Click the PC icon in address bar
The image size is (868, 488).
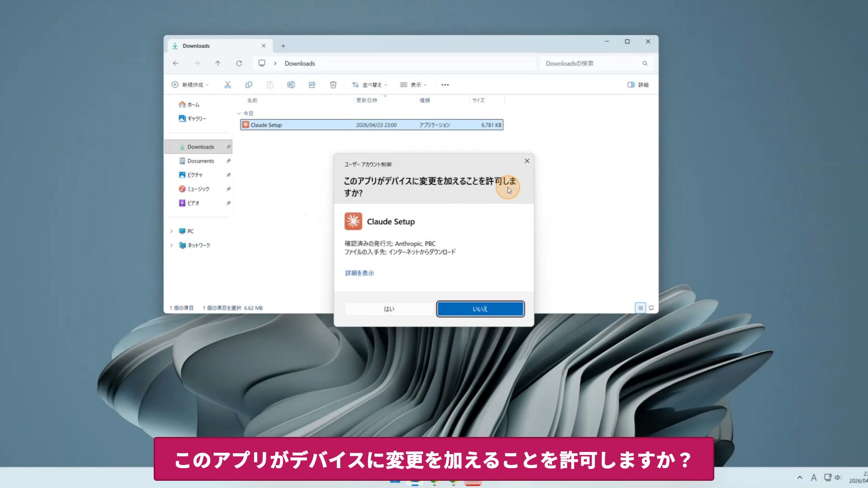[x=262, y=63]
